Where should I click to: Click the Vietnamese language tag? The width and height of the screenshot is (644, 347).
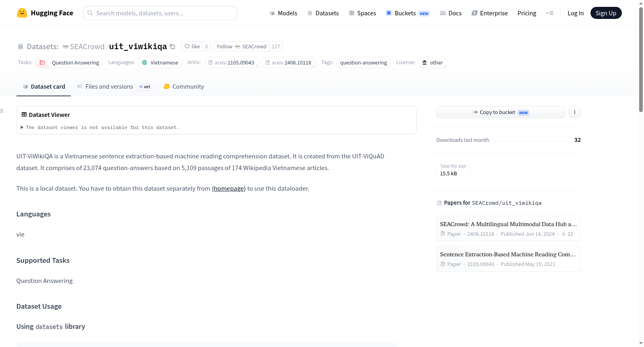pos(160,62)
